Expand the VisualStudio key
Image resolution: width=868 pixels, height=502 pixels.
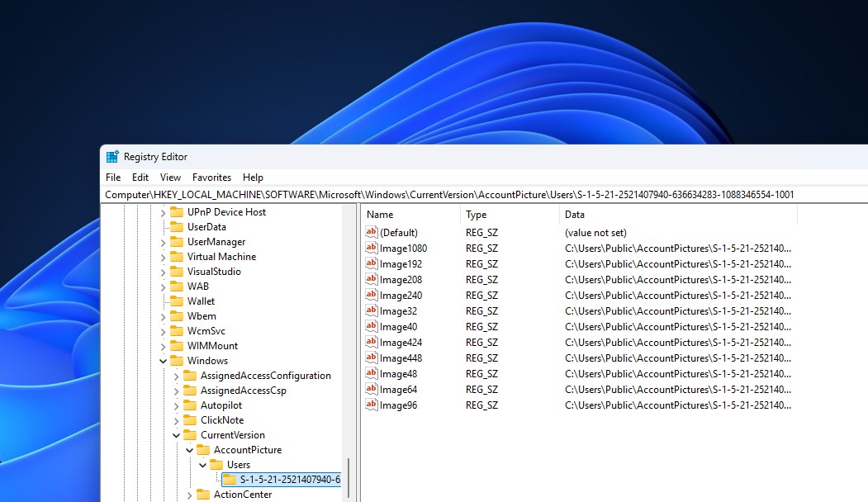tap(163, 272)
